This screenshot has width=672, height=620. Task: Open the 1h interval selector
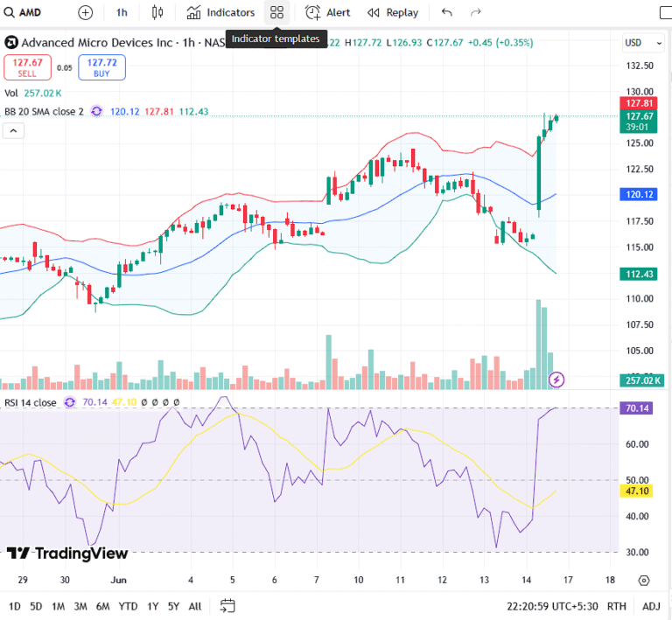[x=122, y=13]
